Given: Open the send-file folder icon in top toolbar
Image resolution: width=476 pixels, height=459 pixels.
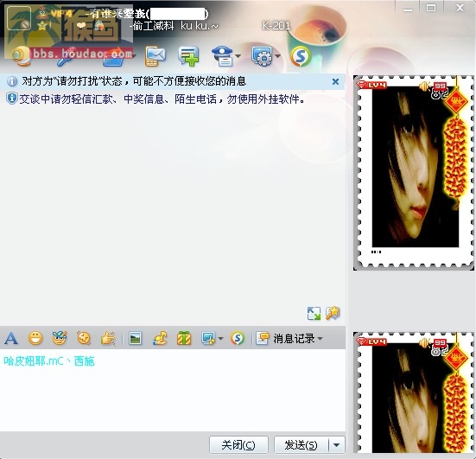Looking at the screenshot, I should pos(113,57).
